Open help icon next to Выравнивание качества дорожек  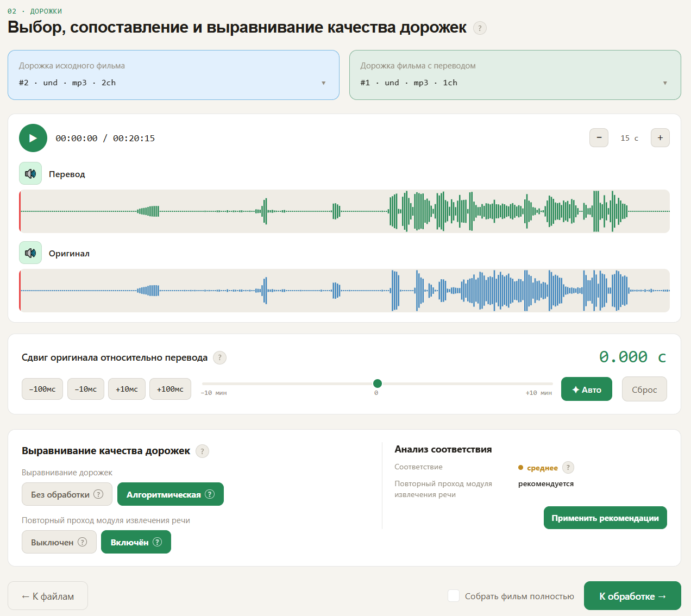click(202, 451)
